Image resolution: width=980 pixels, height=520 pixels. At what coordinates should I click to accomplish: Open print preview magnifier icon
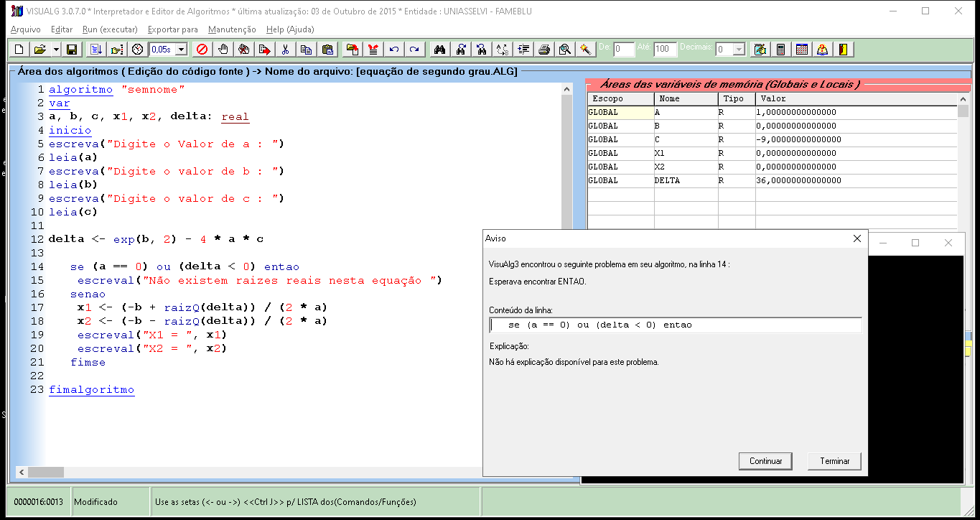(565, 50)
